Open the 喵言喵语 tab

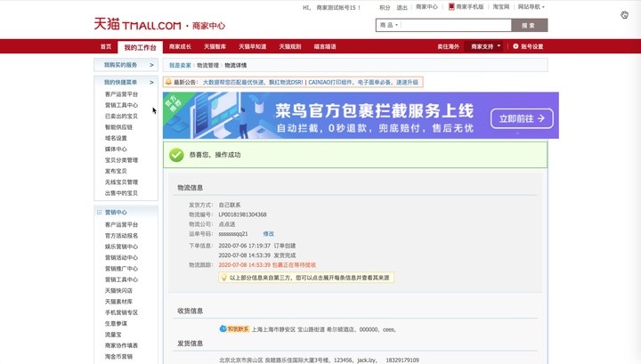pos(325,46)
